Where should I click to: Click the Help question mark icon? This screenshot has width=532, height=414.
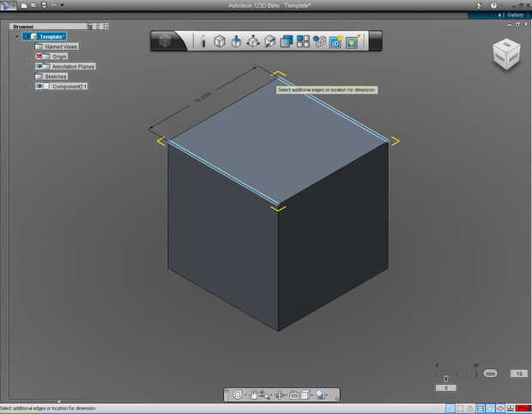(493, 5)
